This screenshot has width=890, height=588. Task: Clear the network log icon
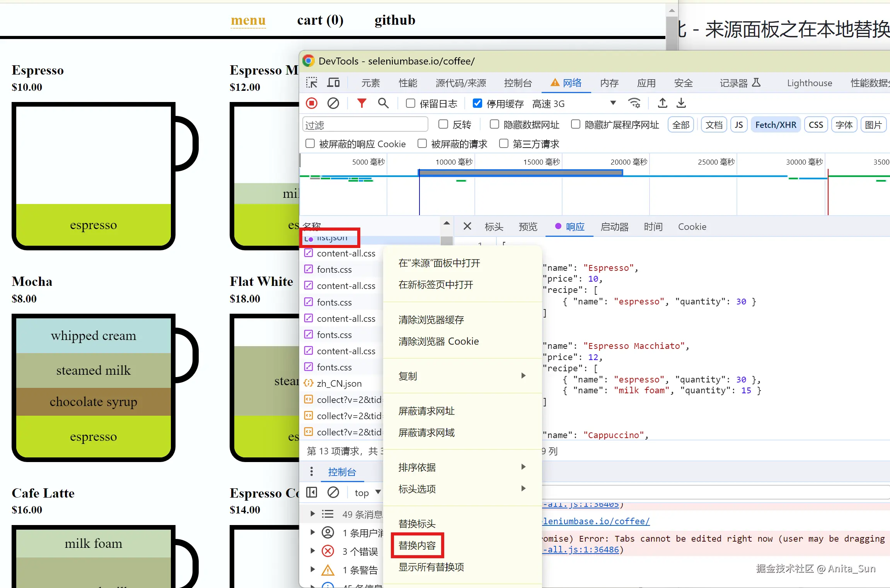click(x=333, y=104)
